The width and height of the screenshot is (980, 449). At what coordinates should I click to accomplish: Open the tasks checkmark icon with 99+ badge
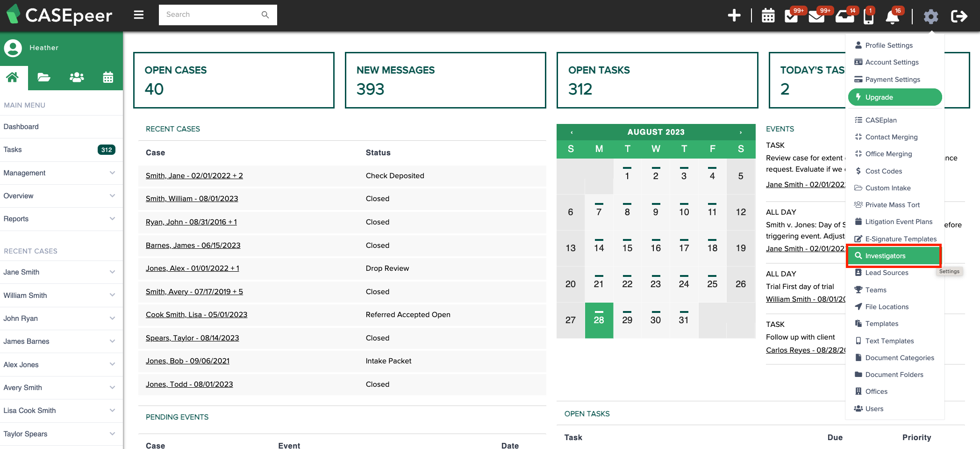pos(791,16)
